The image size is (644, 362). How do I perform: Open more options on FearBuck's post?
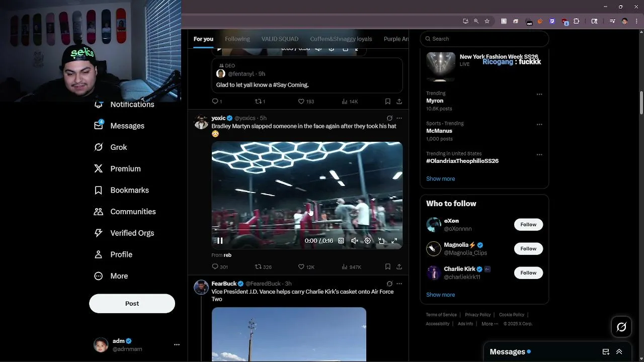399,284
